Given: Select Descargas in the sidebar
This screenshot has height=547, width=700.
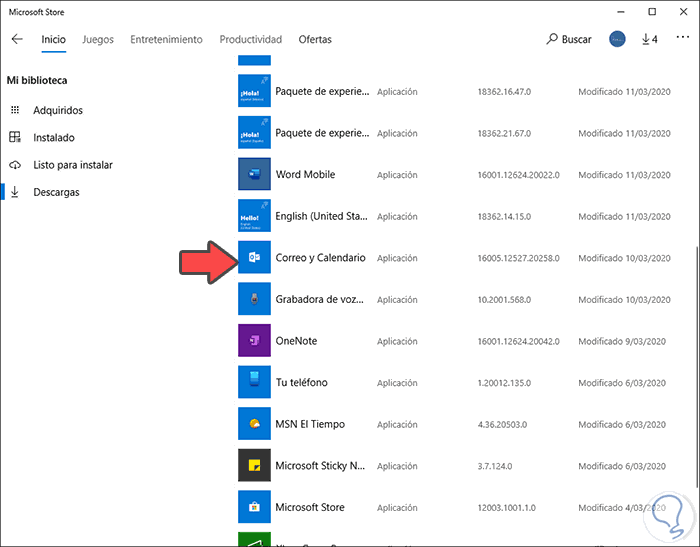Looking at the screenshot, I should click(56, 192).
